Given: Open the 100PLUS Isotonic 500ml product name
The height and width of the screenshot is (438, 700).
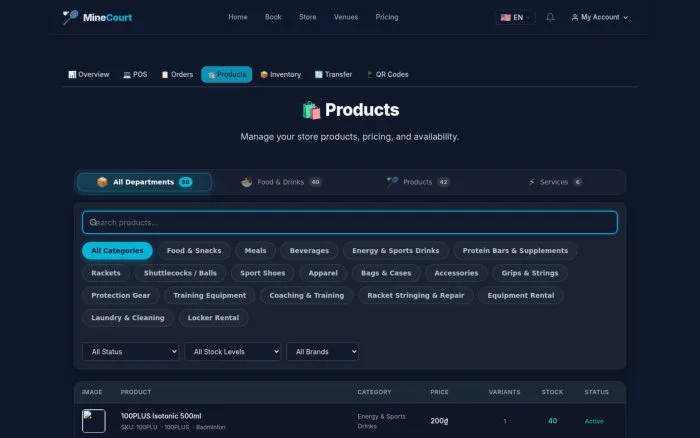Looking at the screenshot, I should click(x=161, y=416).
